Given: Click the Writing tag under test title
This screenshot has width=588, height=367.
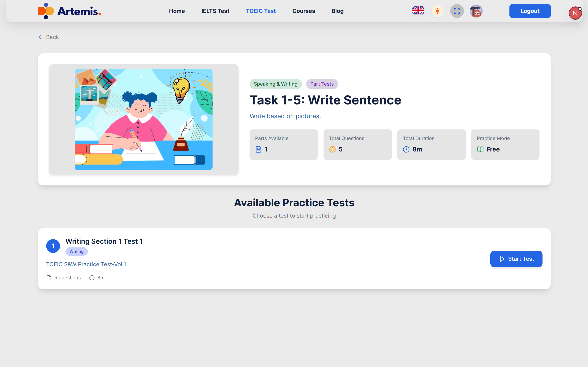Looking at the screenshot, I should tap(76, 252).
